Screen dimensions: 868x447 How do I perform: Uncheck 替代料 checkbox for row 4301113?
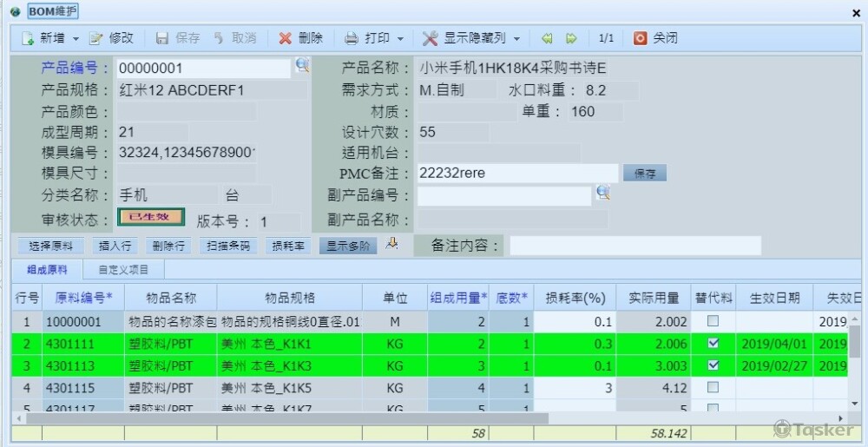713,365
